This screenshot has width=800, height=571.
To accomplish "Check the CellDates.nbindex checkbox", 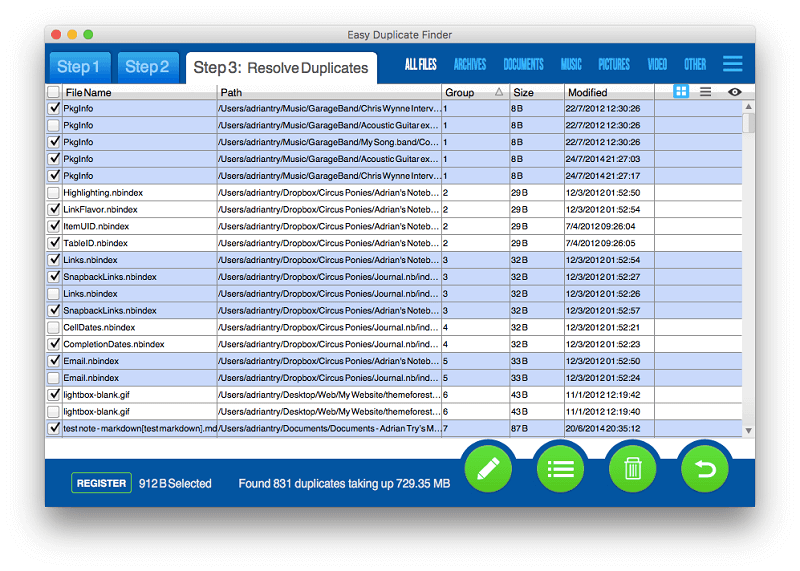I will click(53, 328).
